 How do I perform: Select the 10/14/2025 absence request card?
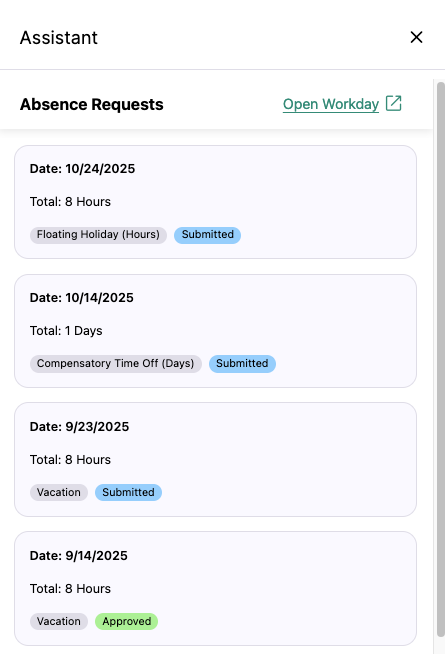(x=216, y=331)
